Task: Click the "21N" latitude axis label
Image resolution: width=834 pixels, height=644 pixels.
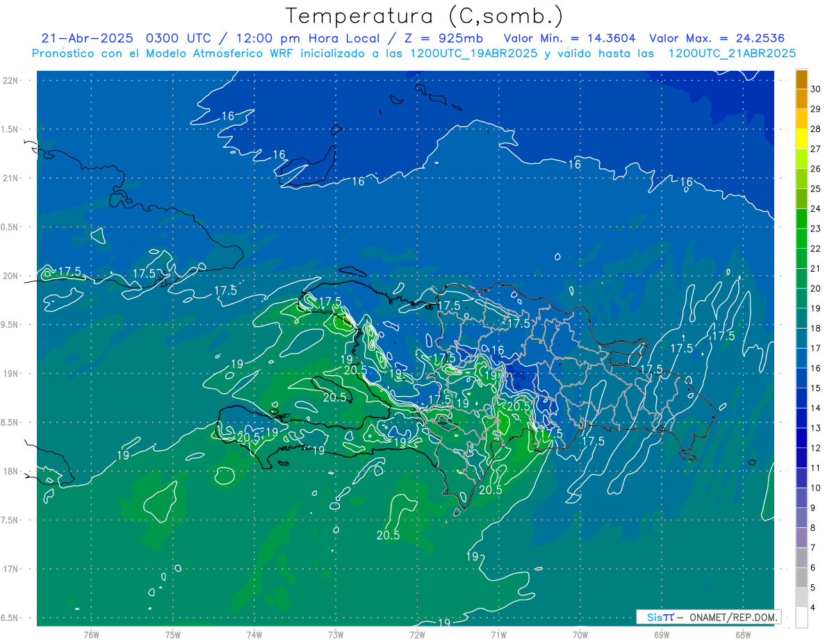Action: [x=11, y=178]
